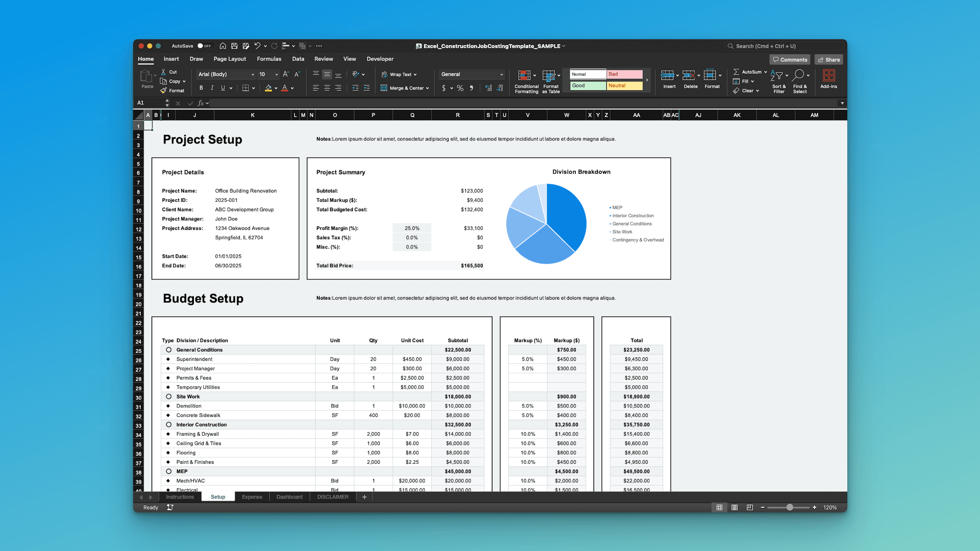Click the add new sheet plus button
Image resolution: width=980 pixels, height=551 pixels.
click(364, 497)
